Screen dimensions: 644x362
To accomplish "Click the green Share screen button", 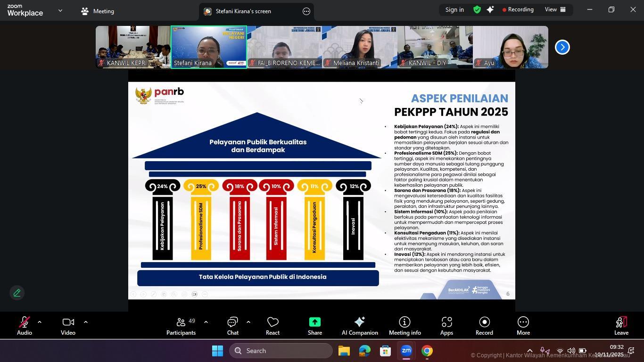I will pos(314,326).
